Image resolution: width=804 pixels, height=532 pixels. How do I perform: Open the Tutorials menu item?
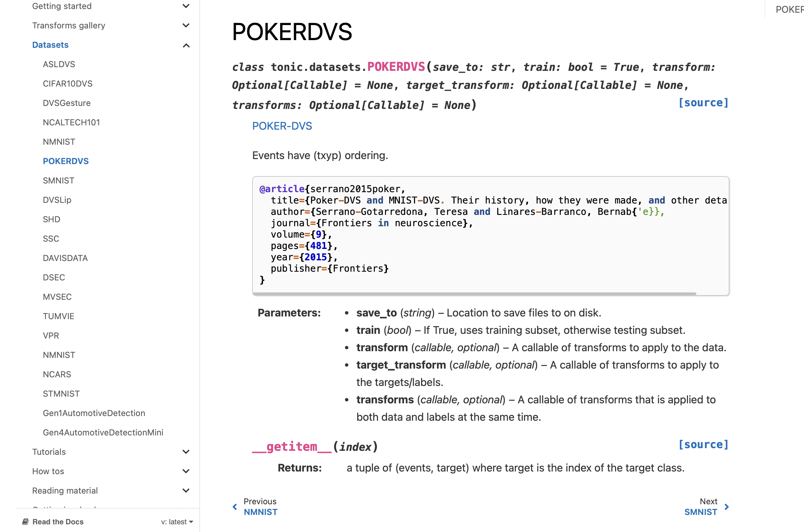tap(49, 452)
